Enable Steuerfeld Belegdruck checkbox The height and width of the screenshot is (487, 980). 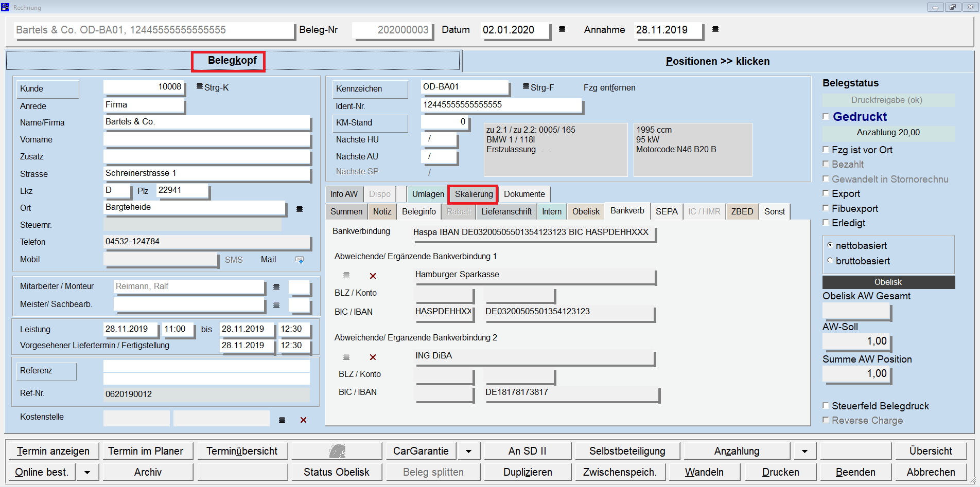[826, 406]
